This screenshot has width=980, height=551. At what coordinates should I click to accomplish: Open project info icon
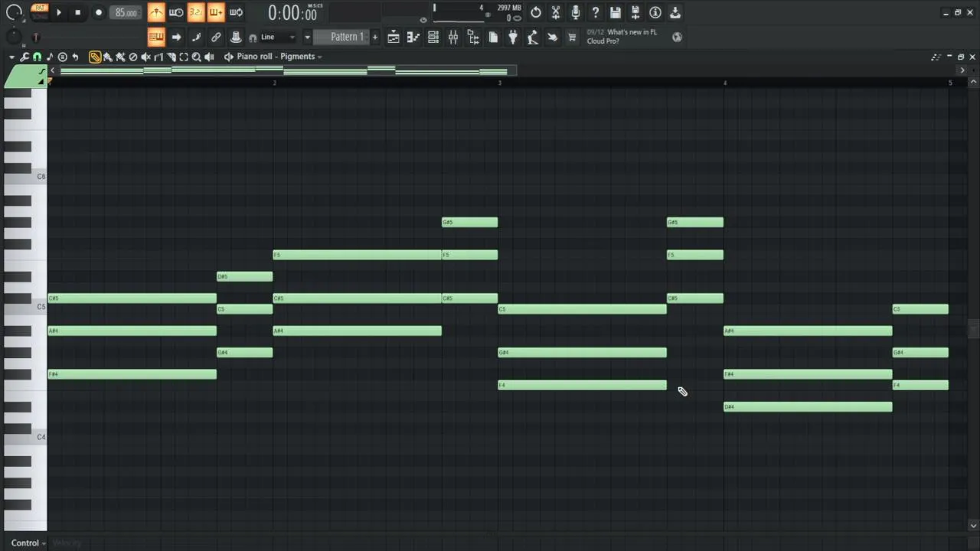point(655,12)
